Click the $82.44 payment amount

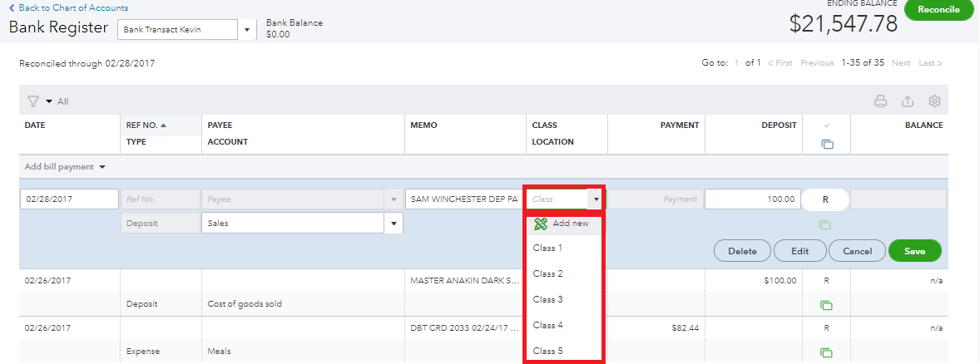pos(685,327)
